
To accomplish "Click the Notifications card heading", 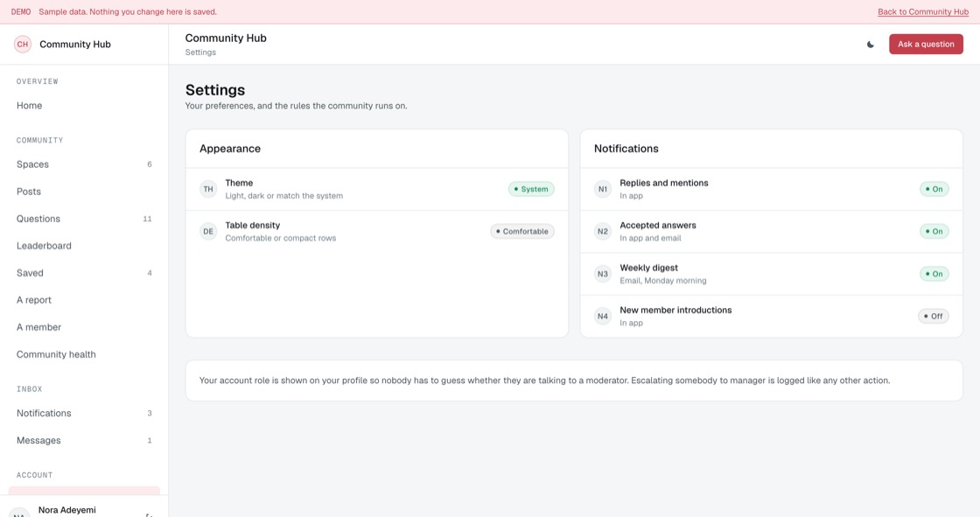I will (626, 149).
